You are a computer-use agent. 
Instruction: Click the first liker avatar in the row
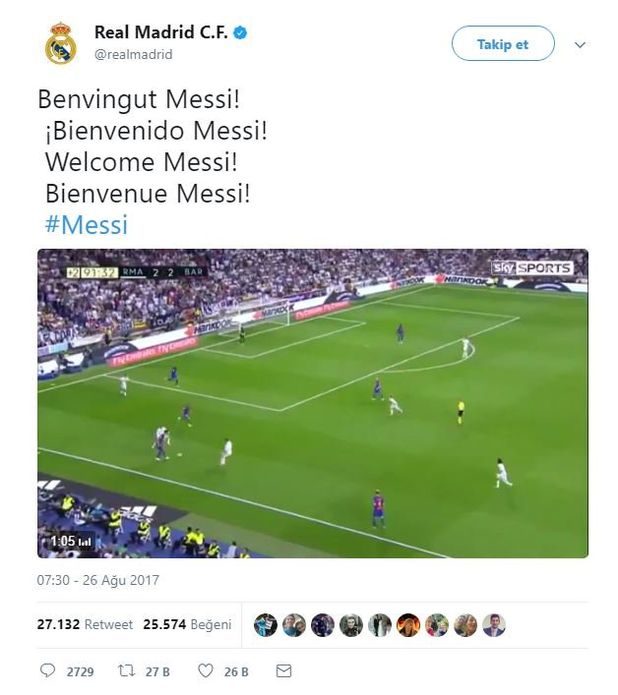point(265,625)
